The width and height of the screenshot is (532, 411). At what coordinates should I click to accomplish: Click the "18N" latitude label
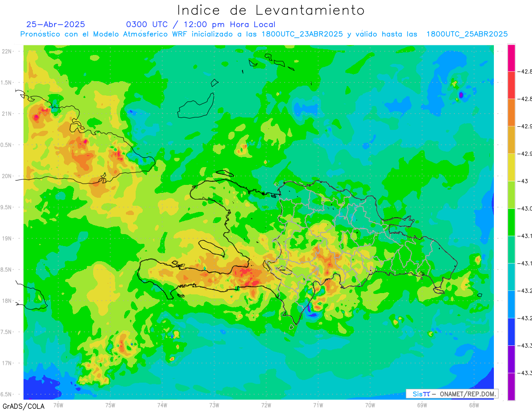click(8, 301)
